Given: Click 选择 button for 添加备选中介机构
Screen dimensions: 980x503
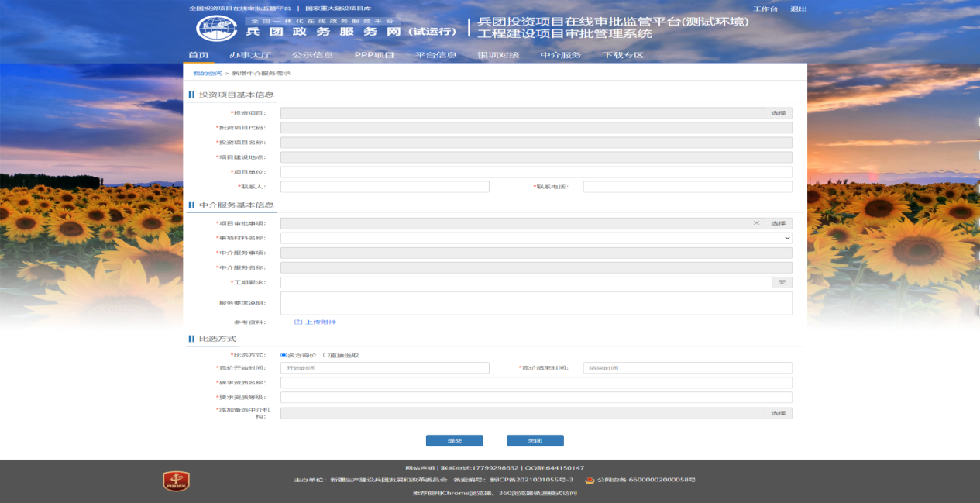Looking at the screenshot, I should [x=778, y=413].
